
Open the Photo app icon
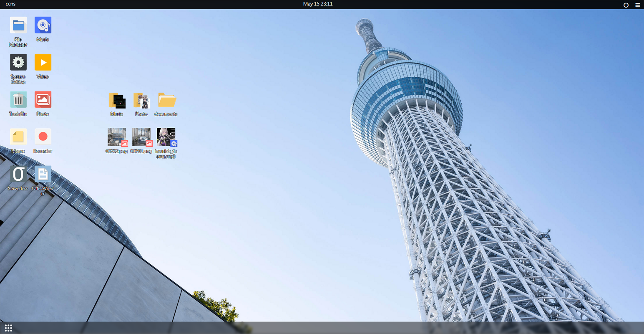pos(43,100)
